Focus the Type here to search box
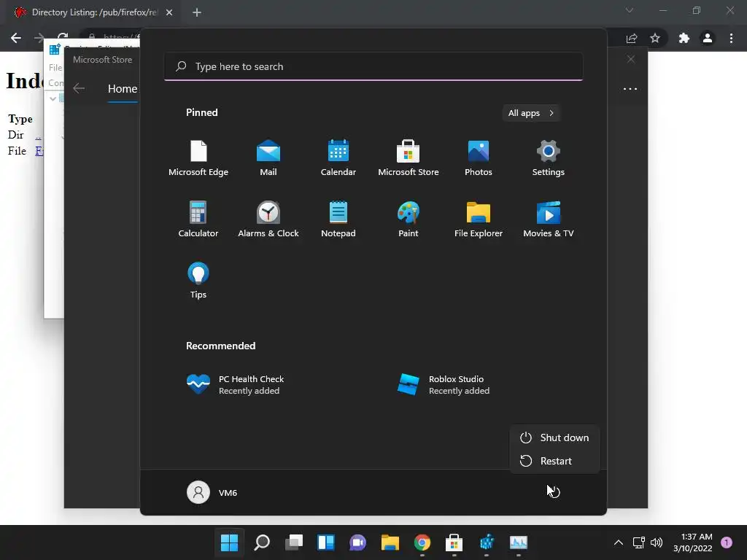The width and height of the screenshot is (747, 560). (x=373, y=66)
